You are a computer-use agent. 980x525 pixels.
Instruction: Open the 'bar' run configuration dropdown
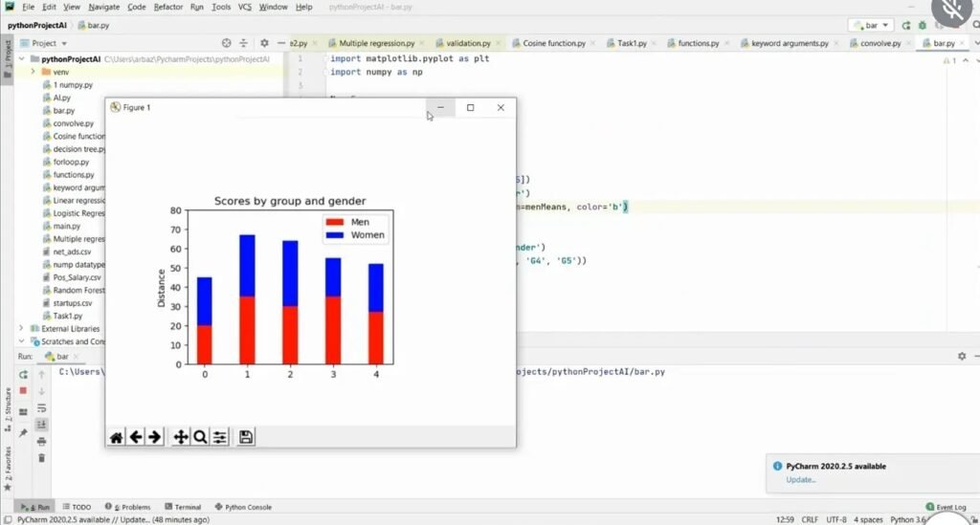871,26
